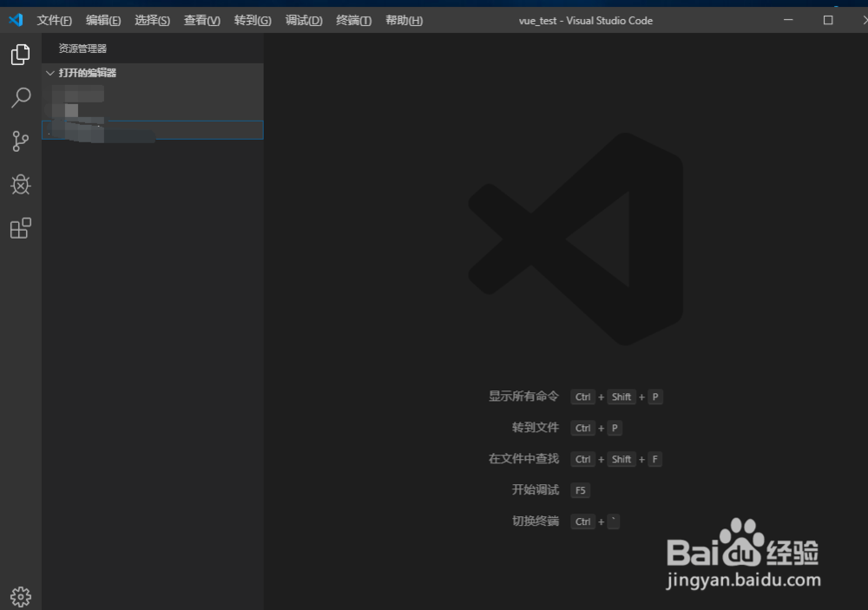
Task: Open the Debug view bug icon
Action: pos(21,184)
